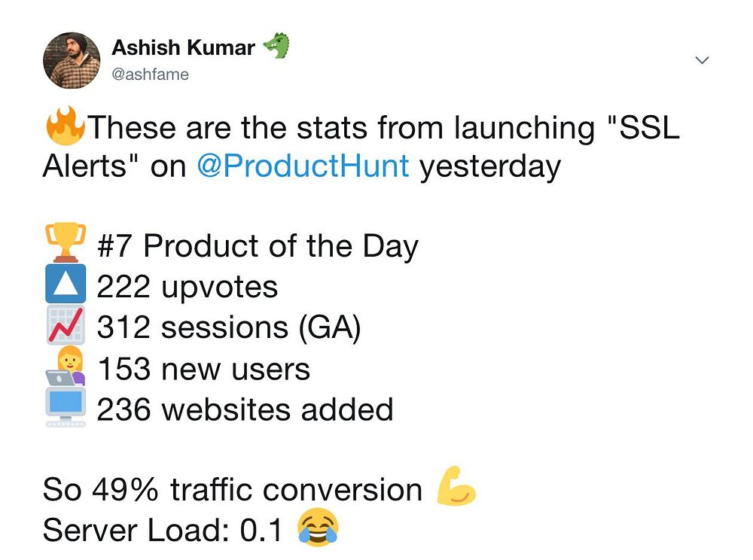Image resolution: width=753 pixels, height=560 pixels.
Task: Click the upward trend chart emoji
Action: (65, 327)
